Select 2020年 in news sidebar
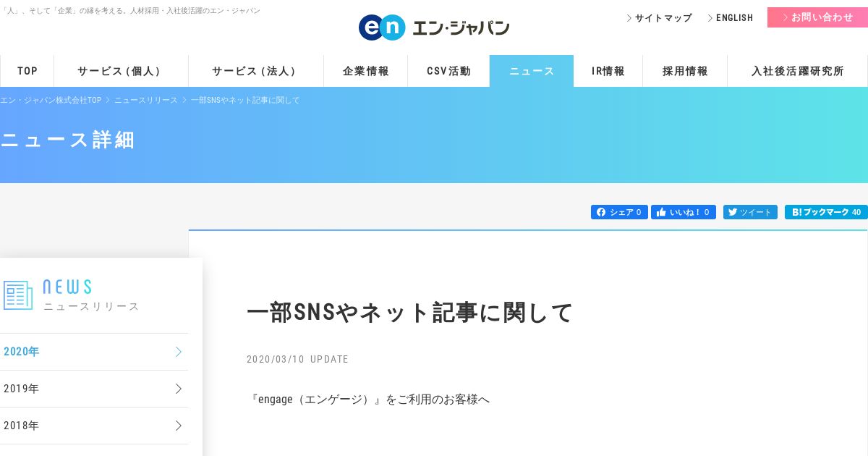 click(x=94, y=352)
